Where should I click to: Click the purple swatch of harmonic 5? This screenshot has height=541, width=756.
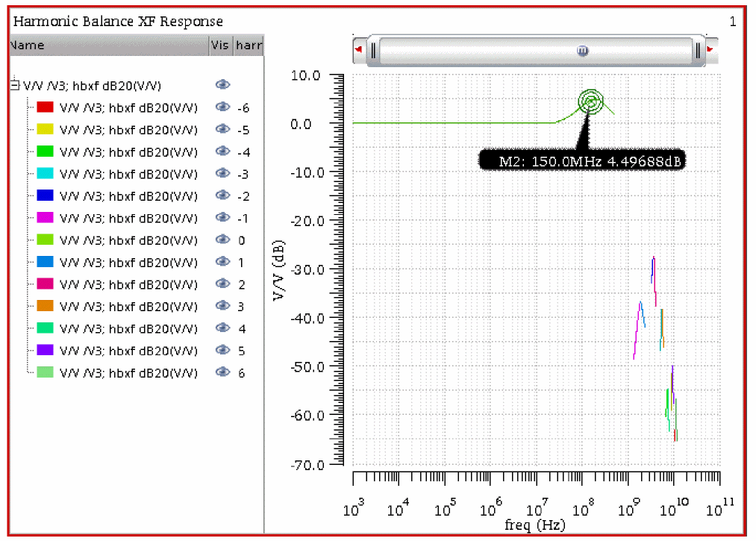[45, 350]
